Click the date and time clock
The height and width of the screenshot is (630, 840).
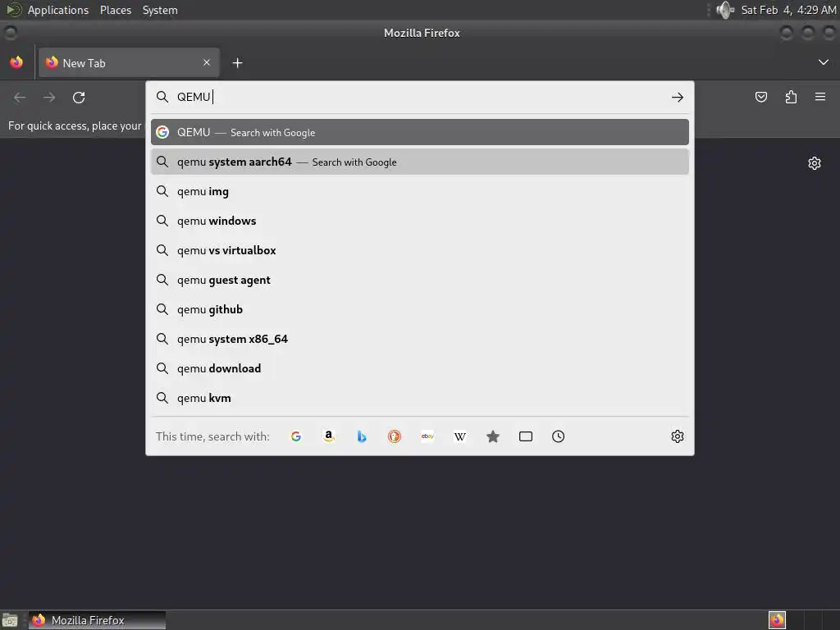tap(788, 10)
